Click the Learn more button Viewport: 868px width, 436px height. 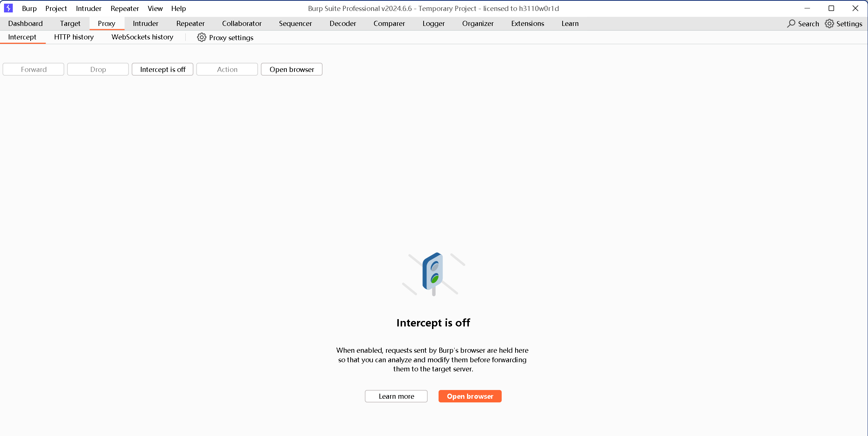pos(396,396)
